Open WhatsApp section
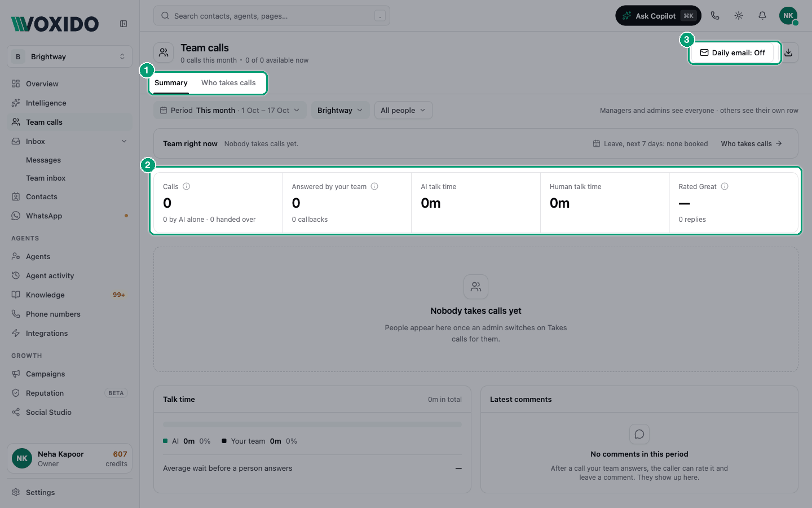This screenshot has height=508, width=812. tap(70, 216)
